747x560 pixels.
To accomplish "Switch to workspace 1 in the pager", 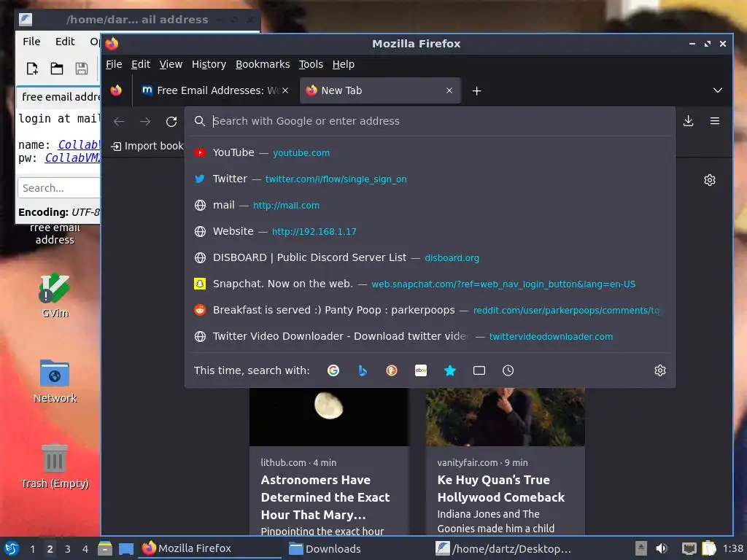I will (32, 549).
